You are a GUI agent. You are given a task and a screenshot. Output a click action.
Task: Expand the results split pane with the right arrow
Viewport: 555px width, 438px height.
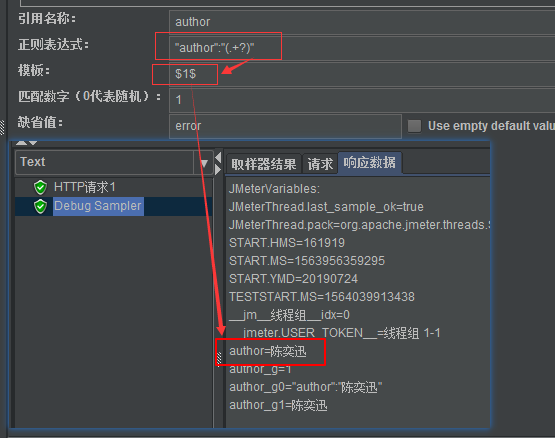[x=218, y=170]
